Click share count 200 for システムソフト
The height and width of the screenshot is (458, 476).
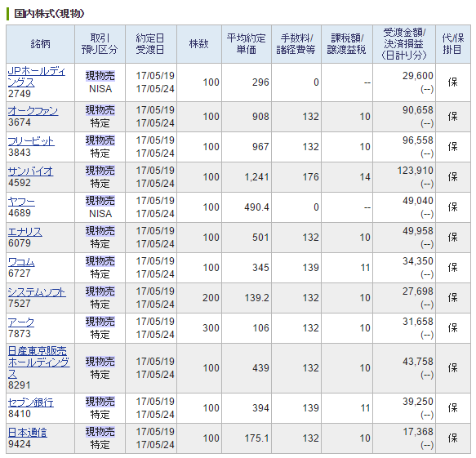pyautogui.click(x=211, y=298)
